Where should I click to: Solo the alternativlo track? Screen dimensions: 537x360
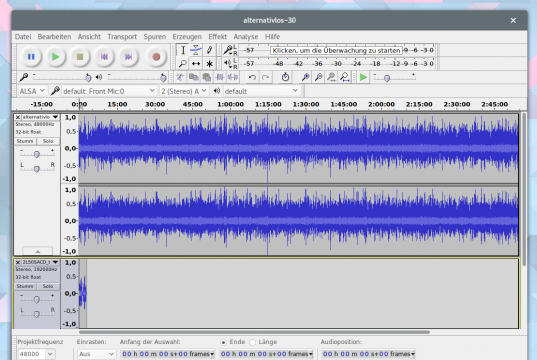48,141
